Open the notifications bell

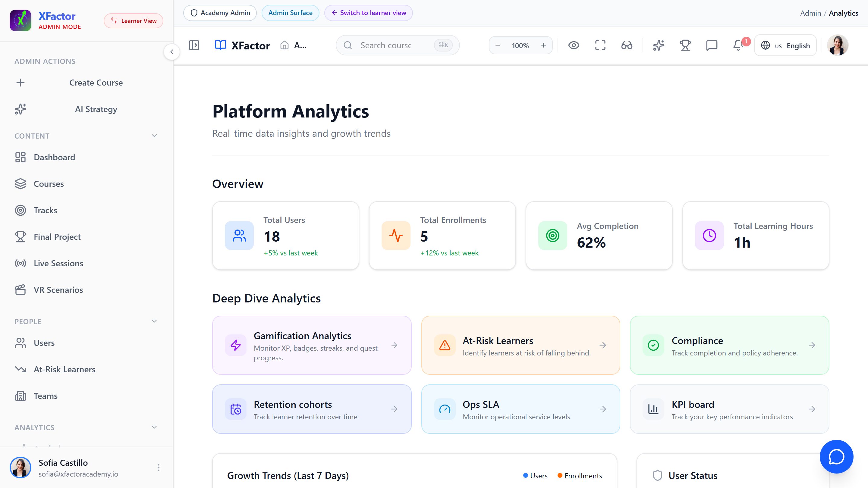pyautogui.click(x=738, y=45)
